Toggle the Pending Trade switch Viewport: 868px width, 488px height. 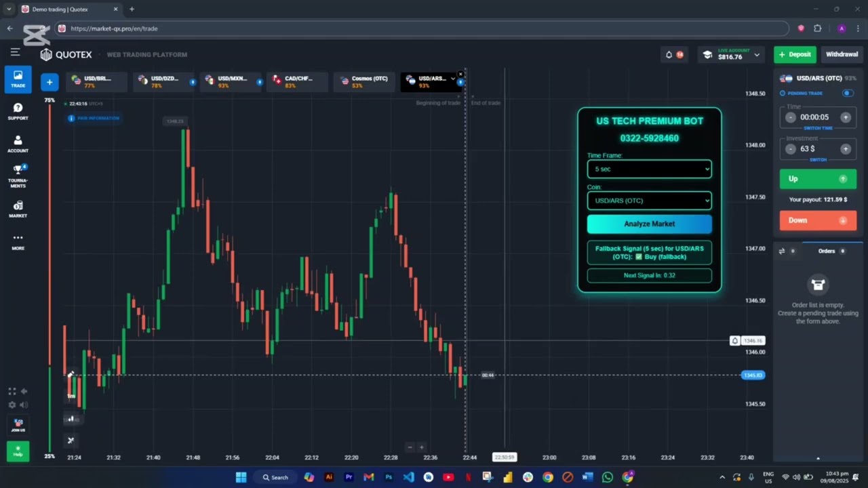pyautogui.click(x=848, y=93)
